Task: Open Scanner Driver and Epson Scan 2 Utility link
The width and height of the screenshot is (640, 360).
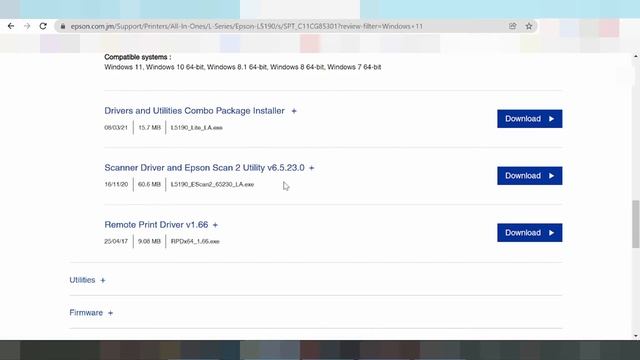Action: [x=204, y=168]
